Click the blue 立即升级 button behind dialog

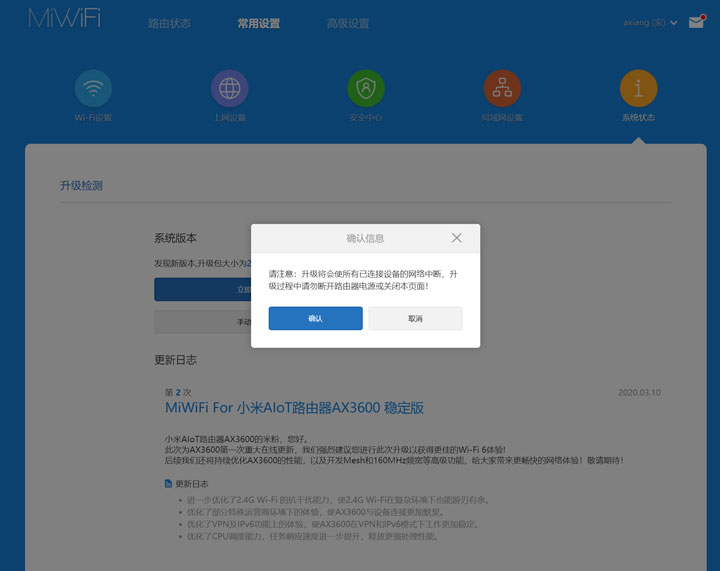[x=202, y=289]
